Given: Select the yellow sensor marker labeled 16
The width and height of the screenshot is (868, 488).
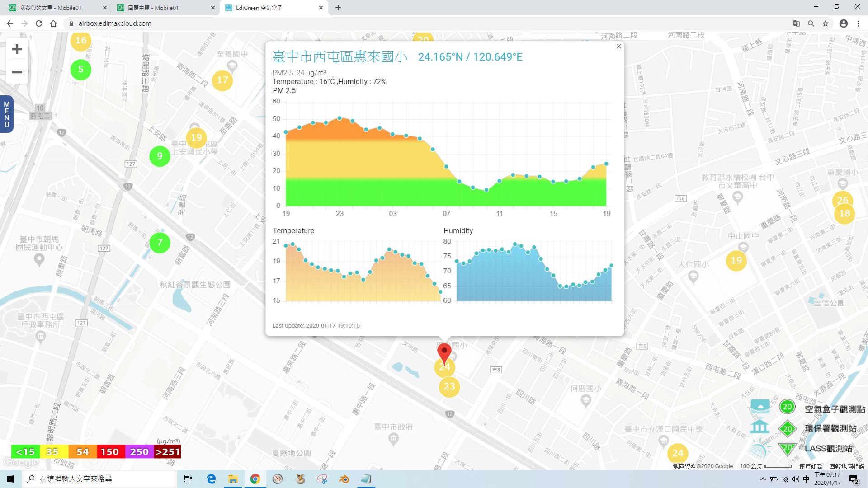Looking at the screenshot, I should 81,41.
